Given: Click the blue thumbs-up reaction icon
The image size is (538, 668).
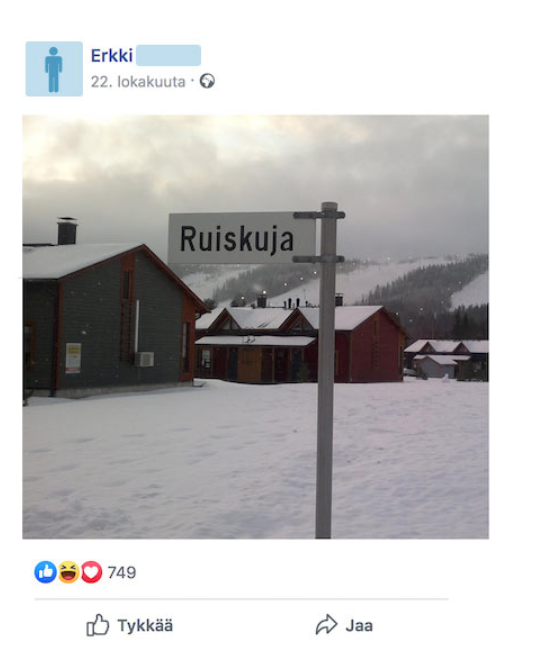Looking at the screenshot, I should tap(46, 572).
